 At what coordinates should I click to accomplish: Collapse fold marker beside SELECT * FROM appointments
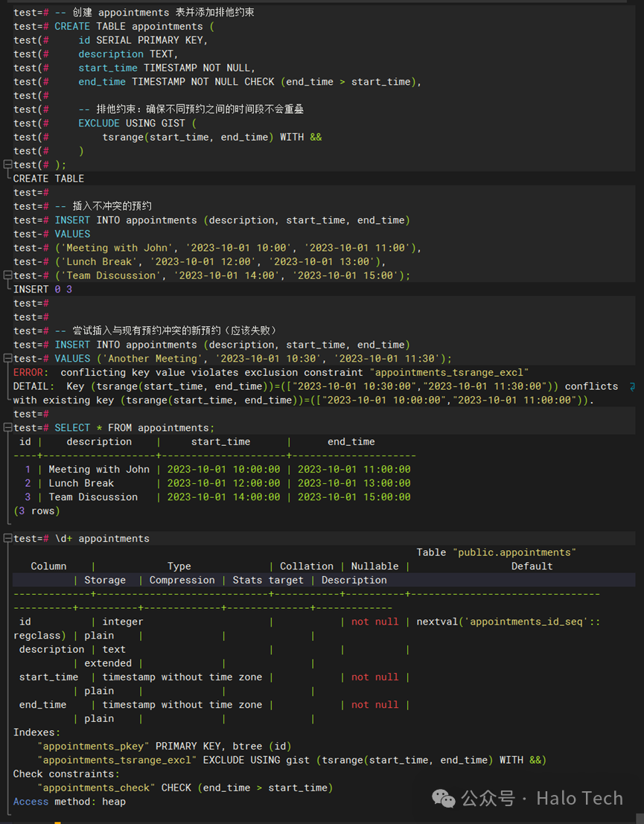tap(7, 427)
